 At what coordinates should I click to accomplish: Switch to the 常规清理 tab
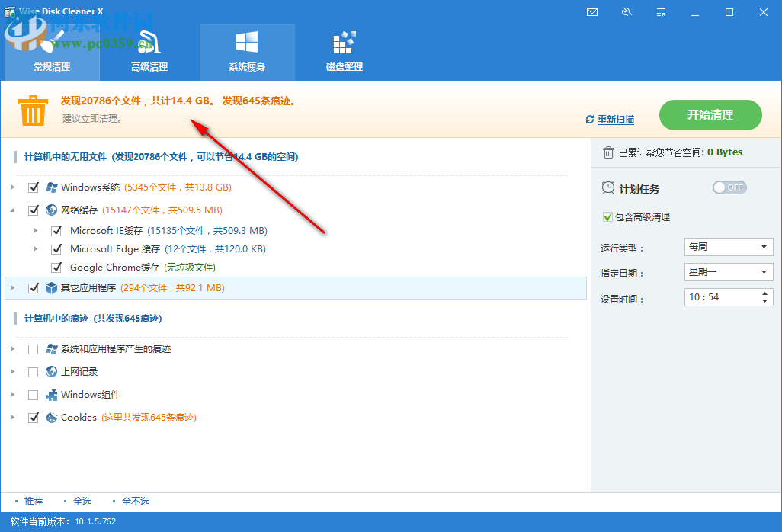(51, 52)
